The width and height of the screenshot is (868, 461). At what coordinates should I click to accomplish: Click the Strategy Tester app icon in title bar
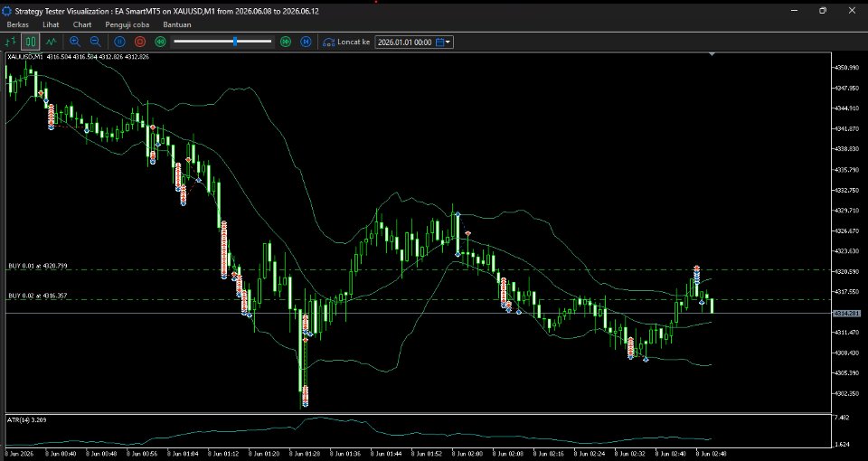(x=7, y=11)
